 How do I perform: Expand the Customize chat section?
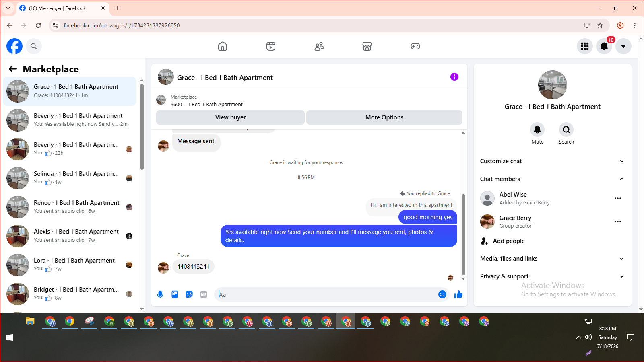pyautogui.click(x=552, y=161)
